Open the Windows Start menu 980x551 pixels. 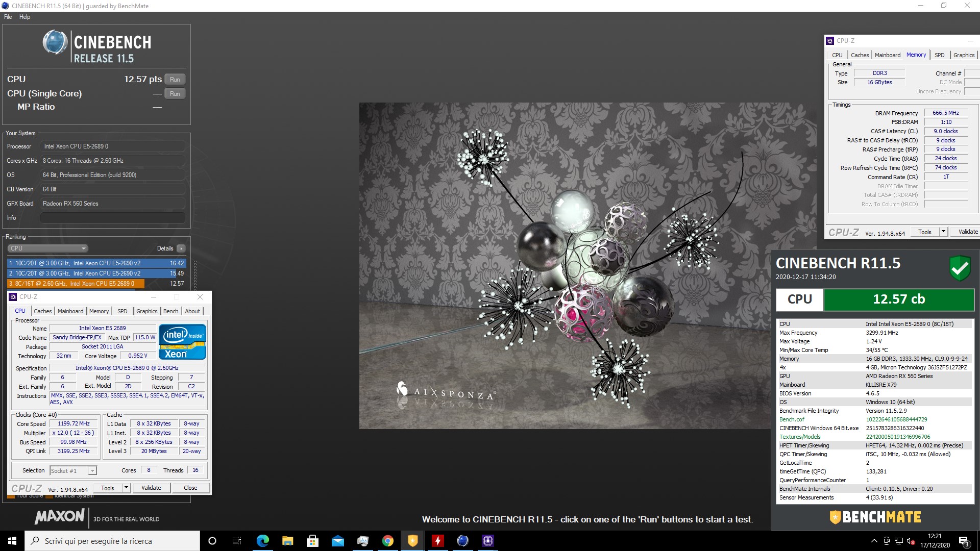pos(12,541)
